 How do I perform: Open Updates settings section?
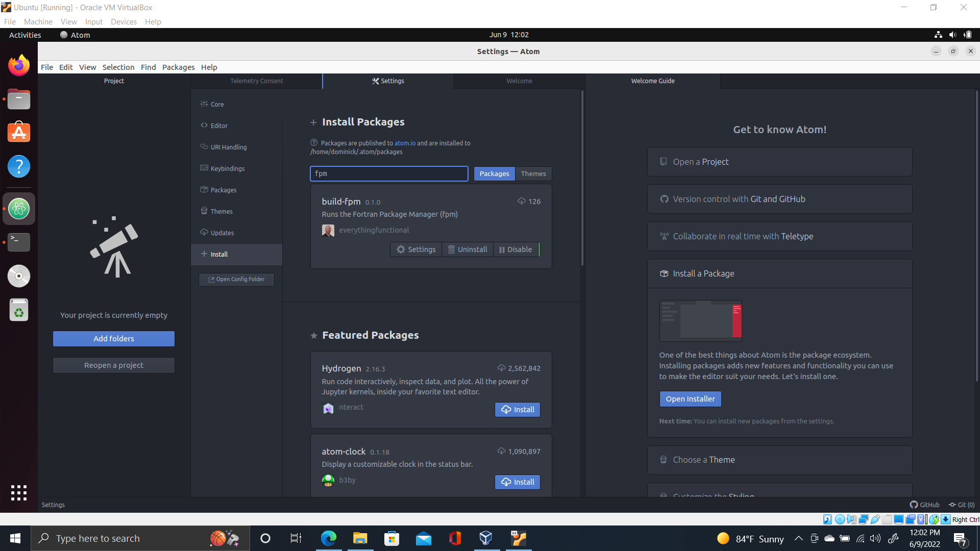tap(237, 233)
